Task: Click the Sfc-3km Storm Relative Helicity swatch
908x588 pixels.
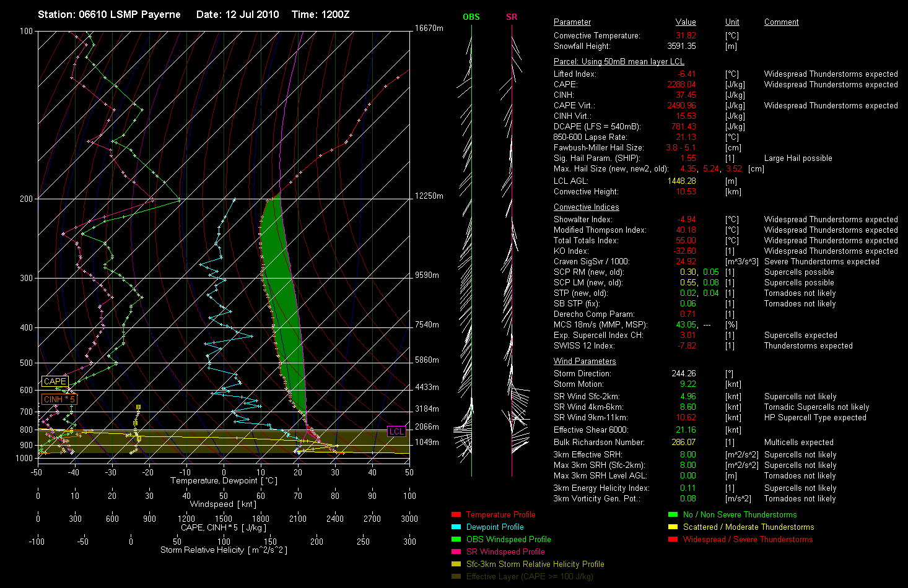Action: pos(456,564)
